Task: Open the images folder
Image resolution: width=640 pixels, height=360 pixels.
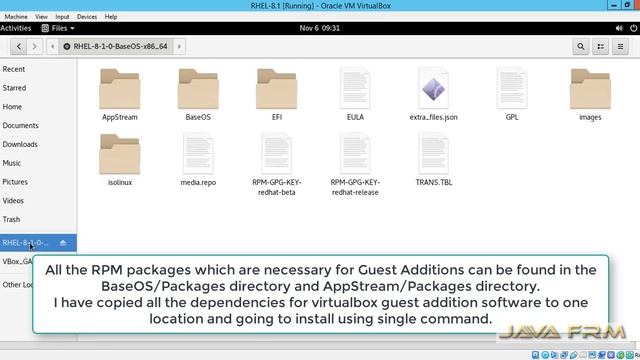Action: [x=590, y=94]
